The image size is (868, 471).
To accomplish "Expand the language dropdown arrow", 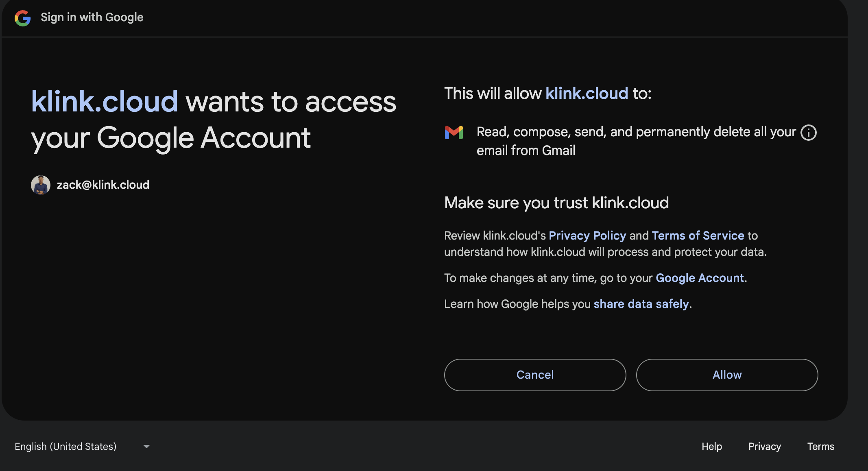I will 146,447.
